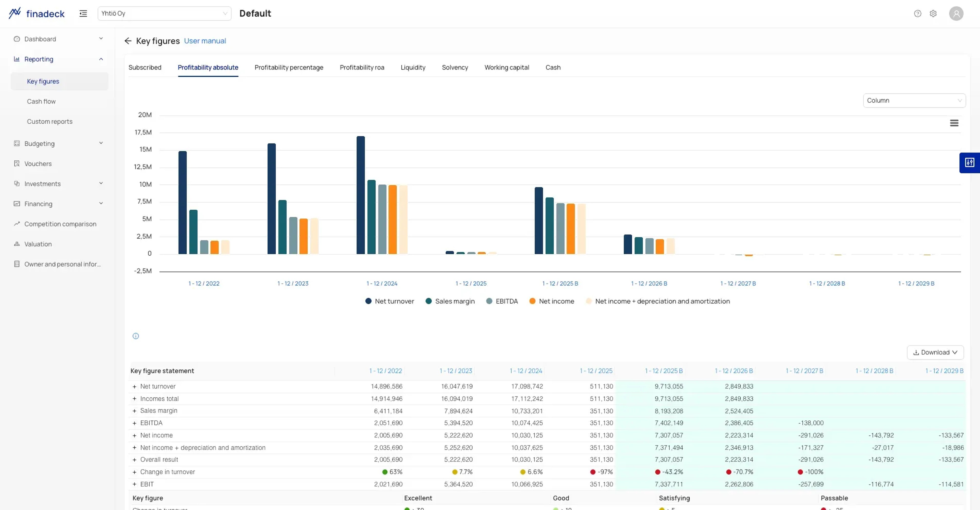Switch to the Working capital tab
980x510 pixels.
(x=506, y=67)
